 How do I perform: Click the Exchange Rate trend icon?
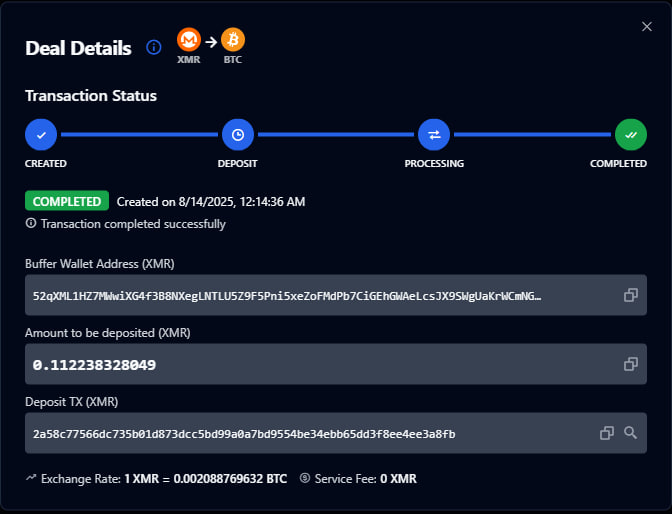31,478
